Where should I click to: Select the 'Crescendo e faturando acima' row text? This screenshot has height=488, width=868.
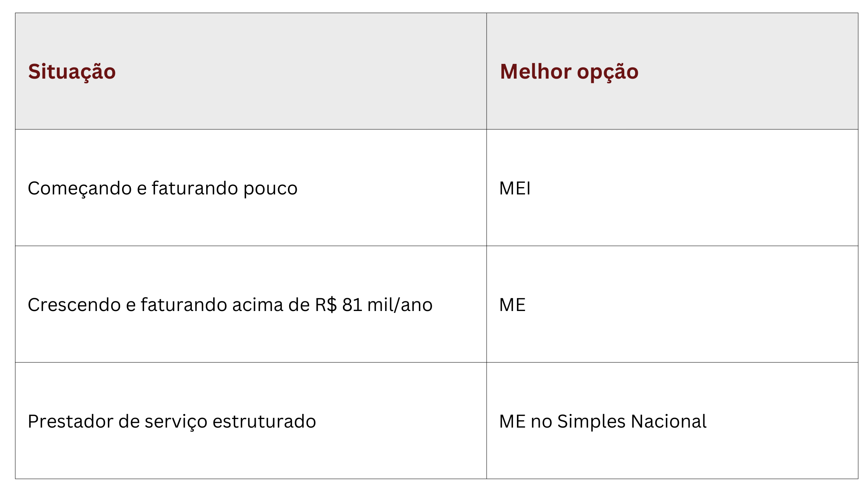pos(230,305)
